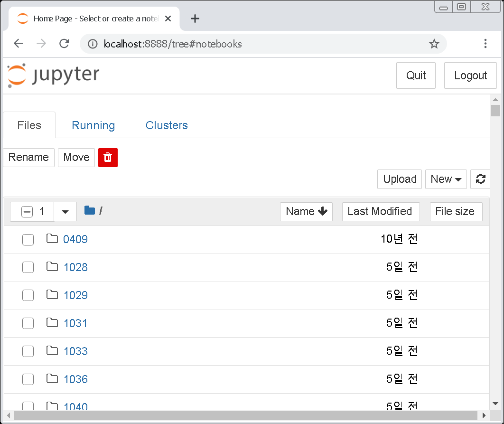
Task: Click the folder icon beside 1028
Action: pos(52,267)
